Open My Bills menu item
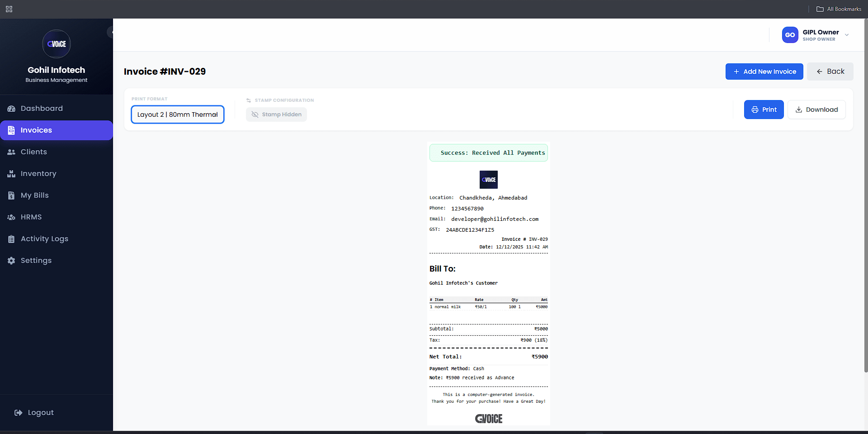The image size is (868, 434). click(x=57, y=196)
